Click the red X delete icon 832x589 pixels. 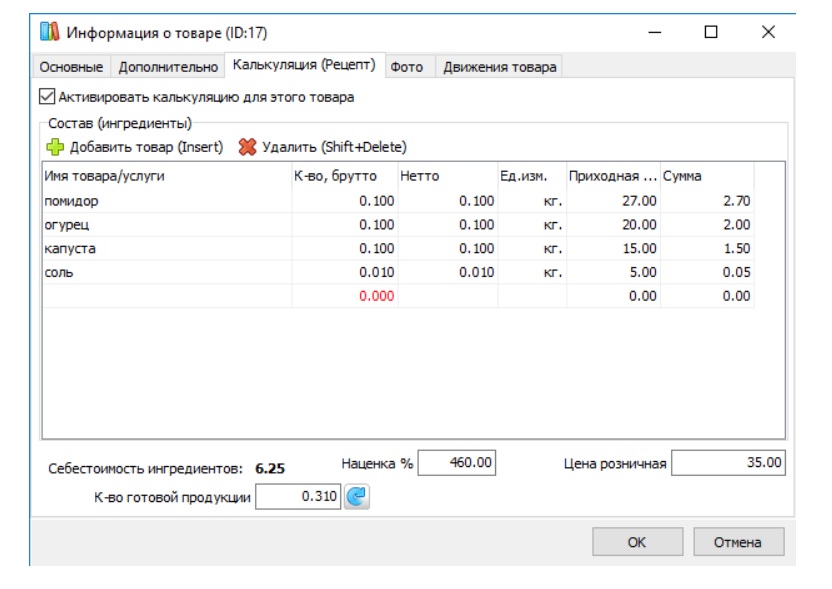247,147
